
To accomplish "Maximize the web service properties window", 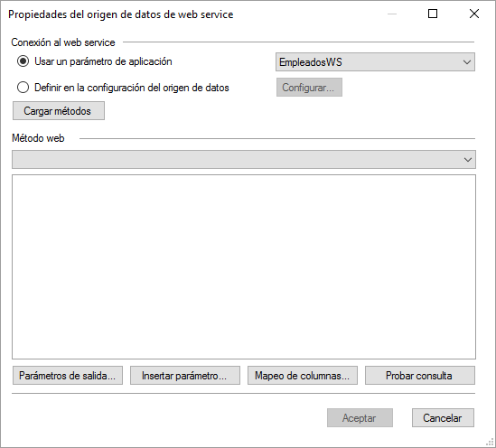I will pyautogui.click(x=433, y=14).
